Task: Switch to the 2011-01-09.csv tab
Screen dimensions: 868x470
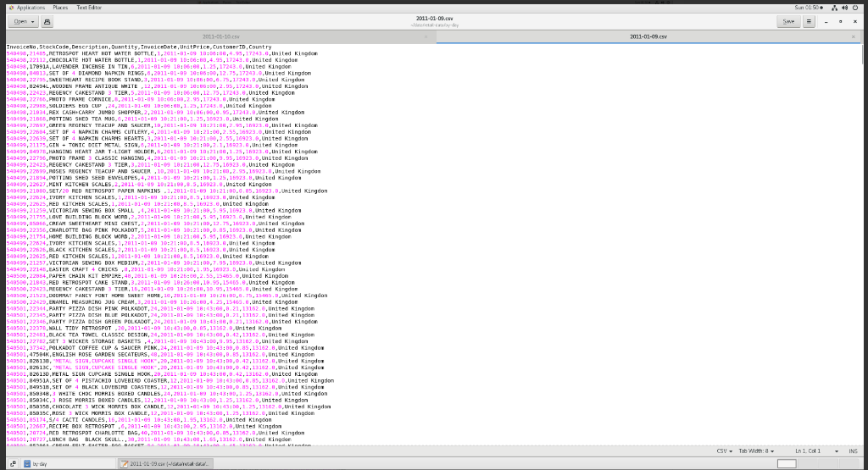Action: pyautogui.click(x=648, y=36)
